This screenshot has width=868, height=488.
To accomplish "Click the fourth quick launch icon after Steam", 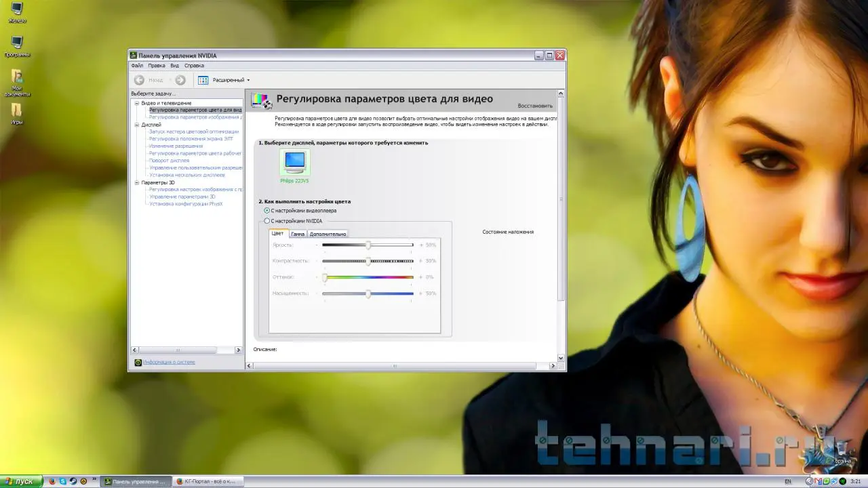I will (x=83, y=481).
